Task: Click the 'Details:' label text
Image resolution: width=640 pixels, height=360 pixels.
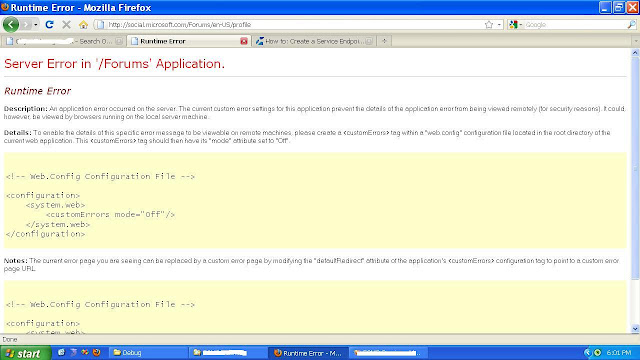Action: pos(18,133)
